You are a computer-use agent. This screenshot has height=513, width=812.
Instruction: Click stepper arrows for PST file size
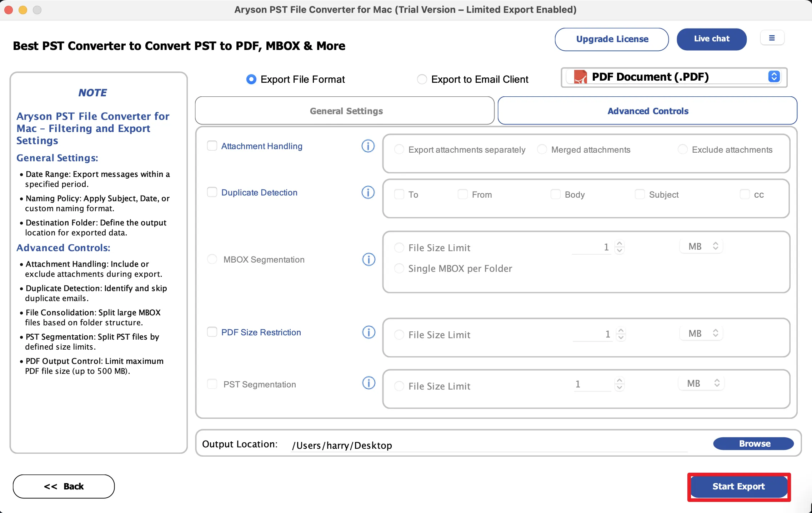620,384
